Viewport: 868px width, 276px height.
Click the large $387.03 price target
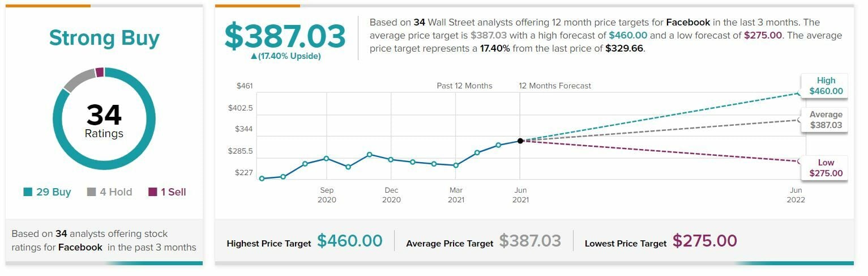point(285,36)
